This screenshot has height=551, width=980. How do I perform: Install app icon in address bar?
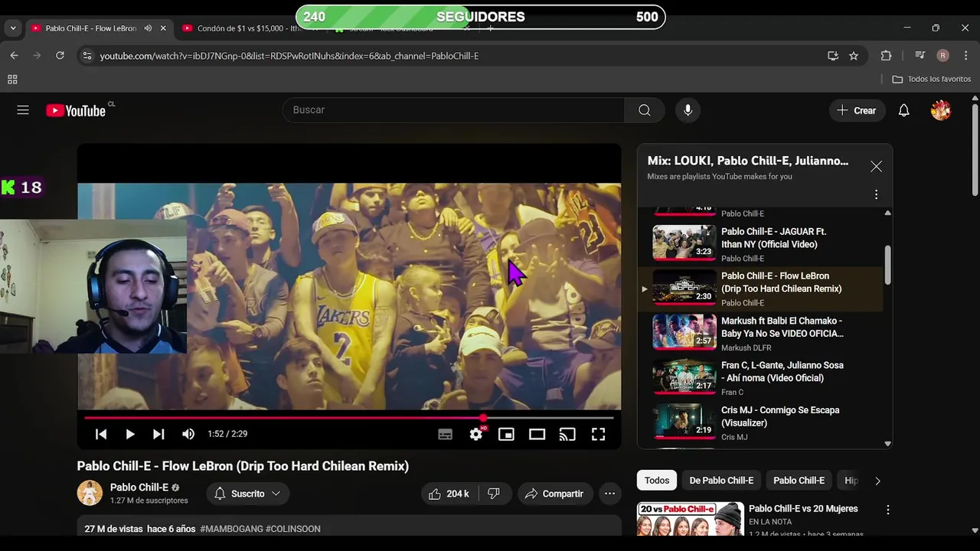[x=833, y=56]
